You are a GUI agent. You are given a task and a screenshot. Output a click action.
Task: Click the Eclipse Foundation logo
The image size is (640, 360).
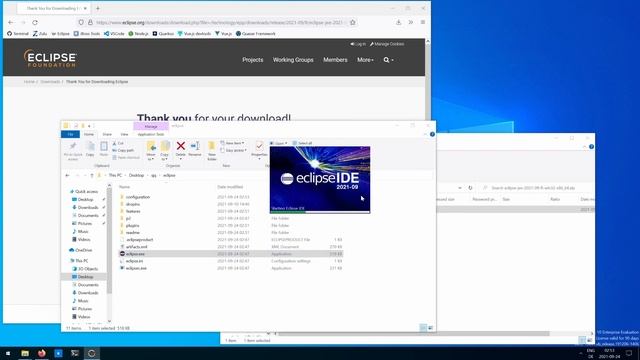(50, 59)
